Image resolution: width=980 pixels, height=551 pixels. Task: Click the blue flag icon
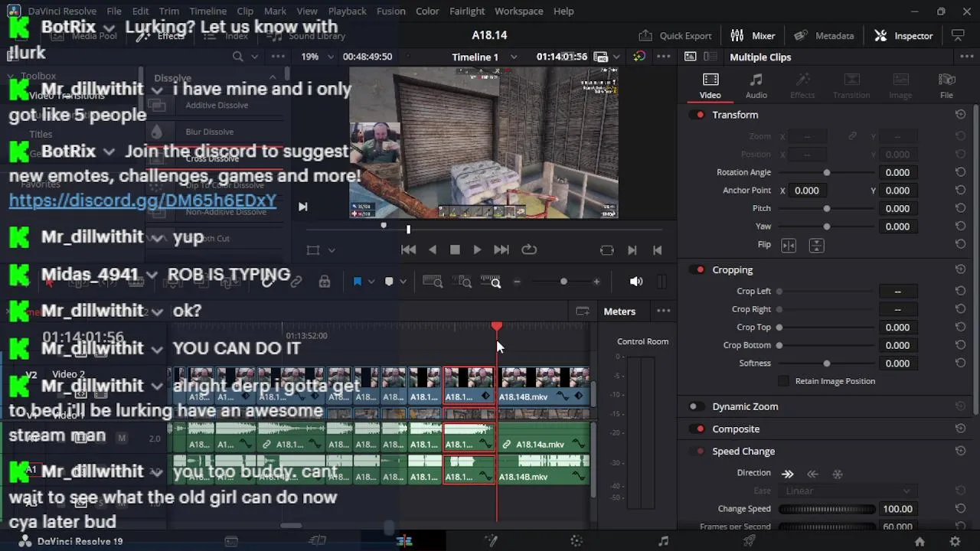[x=357, y=282]
